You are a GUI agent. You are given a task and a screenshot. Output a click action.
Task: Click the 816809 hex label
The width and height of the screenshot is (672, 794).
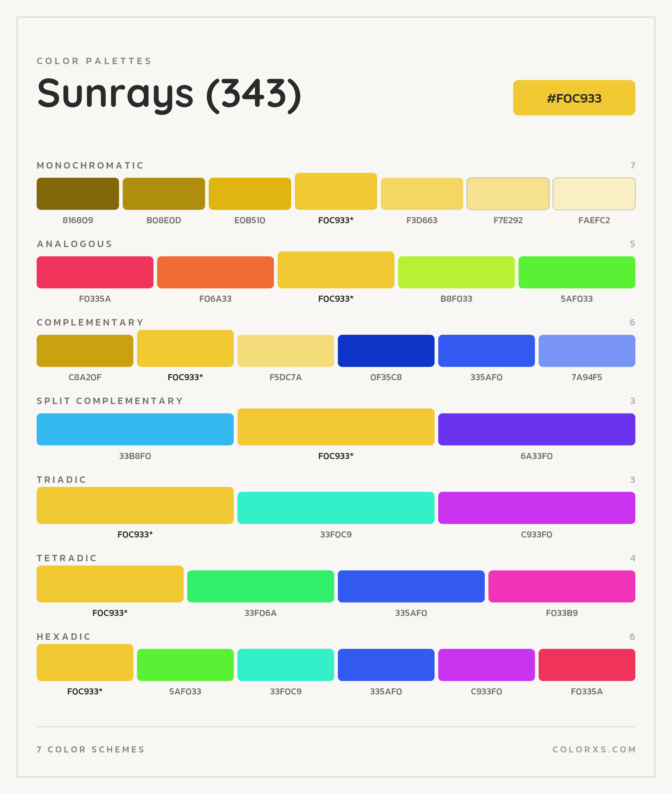coord(78,220)
